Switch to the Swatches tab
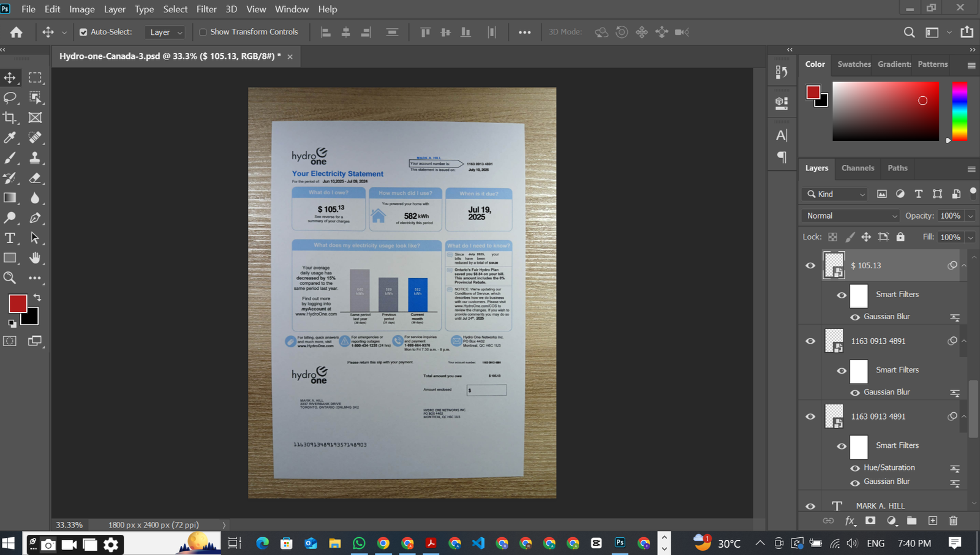This screenshot has height=555, width=980. coord(854,64)
